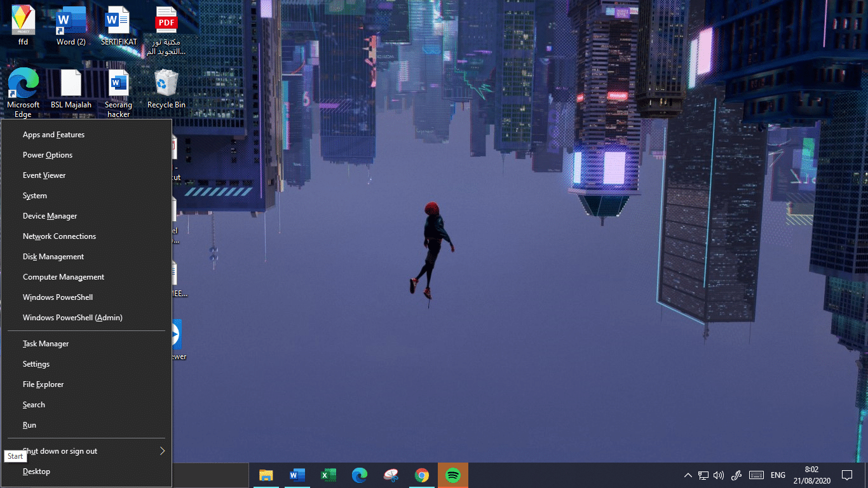
Task: Open Windows Ink Workspace from the system tray
Action: coord(736,475)
